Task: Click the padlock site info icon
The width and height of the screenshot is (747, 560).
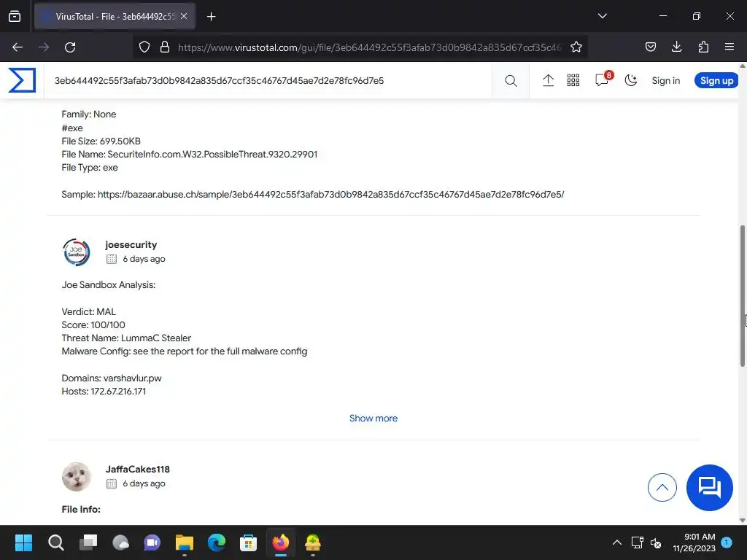Action: point(165,47)
